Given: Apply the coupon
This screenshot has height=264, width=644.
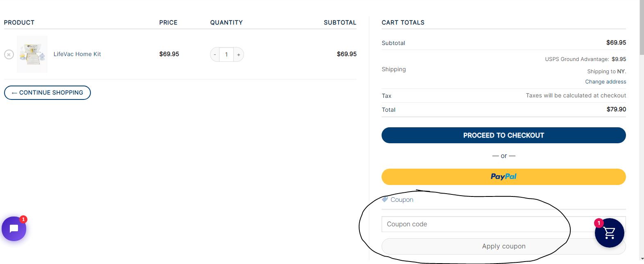Looking at the screenshot, I should coord(504,246).
